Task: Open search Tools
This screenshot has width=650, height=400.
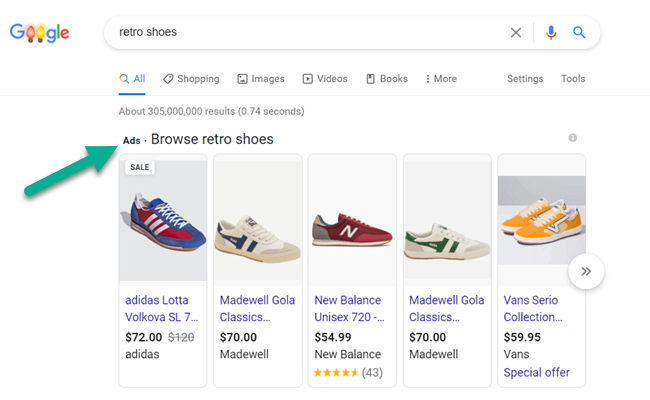Action: click(573, 79)
